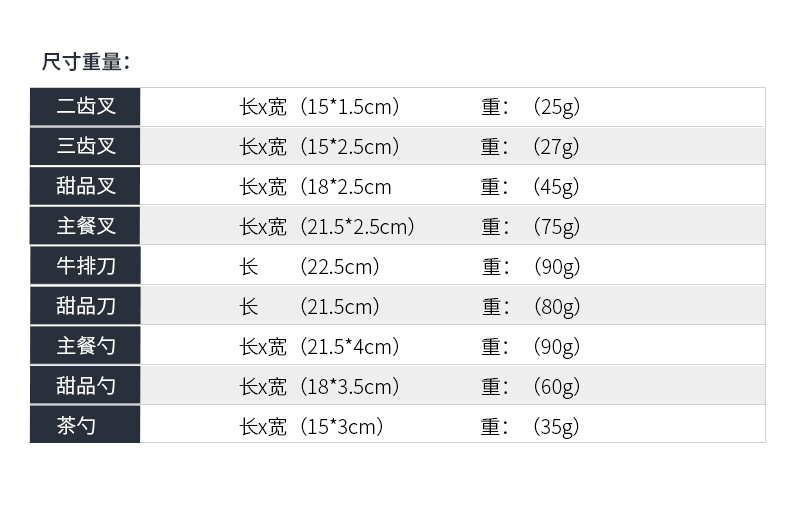Click the 35g weight value
Viewport: 790px width, 505px height.
pos(556,427)
